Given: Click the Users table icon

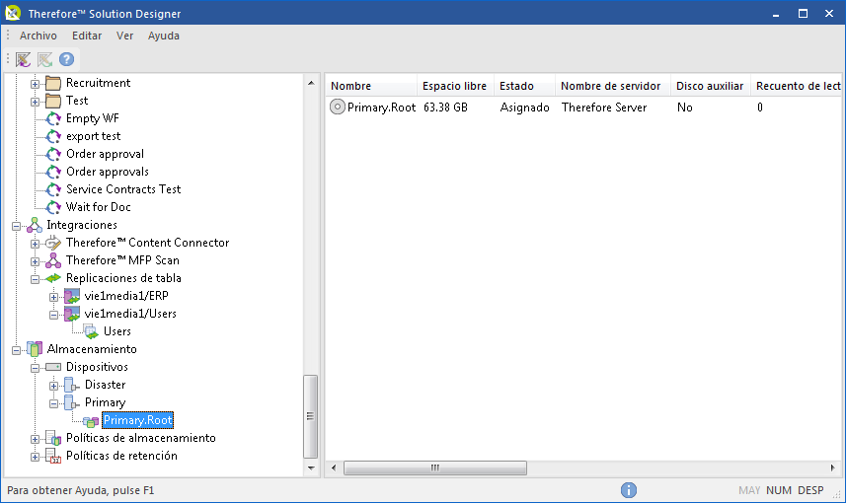Looking at the screenshot, I should point(91,331).
